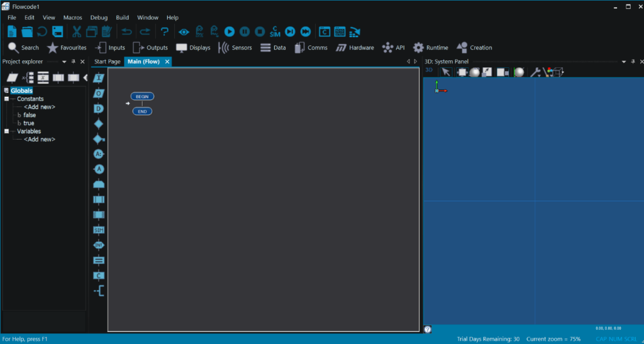Screen dimensions: 644x344
Task: Collapse the Constants tree node
Action: (6, 99)
